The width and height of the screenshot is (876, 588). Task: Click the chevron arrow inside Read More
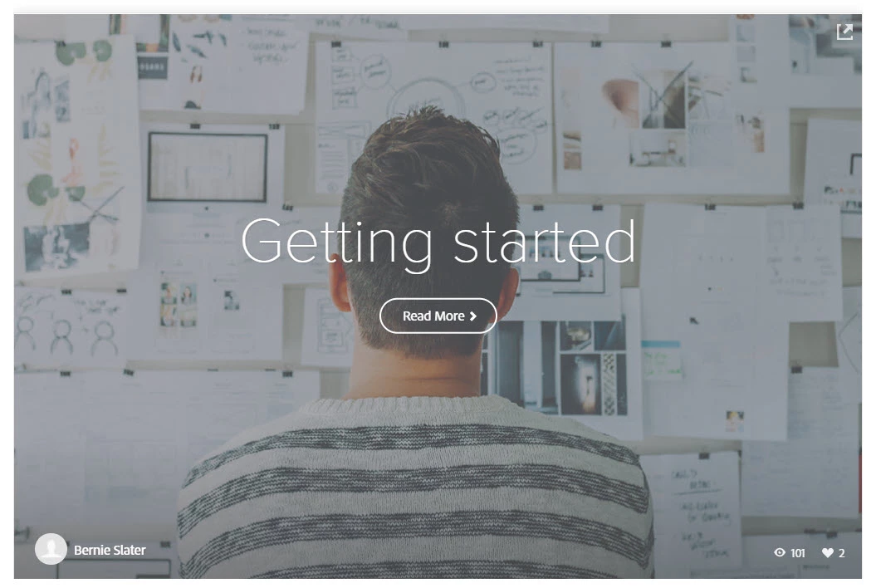click(473, 316)
